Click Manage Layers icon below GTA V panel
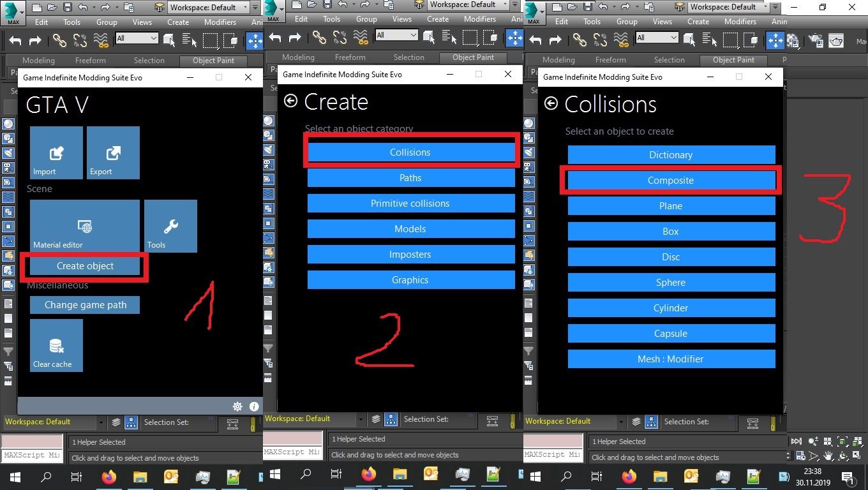 [116, 422]
